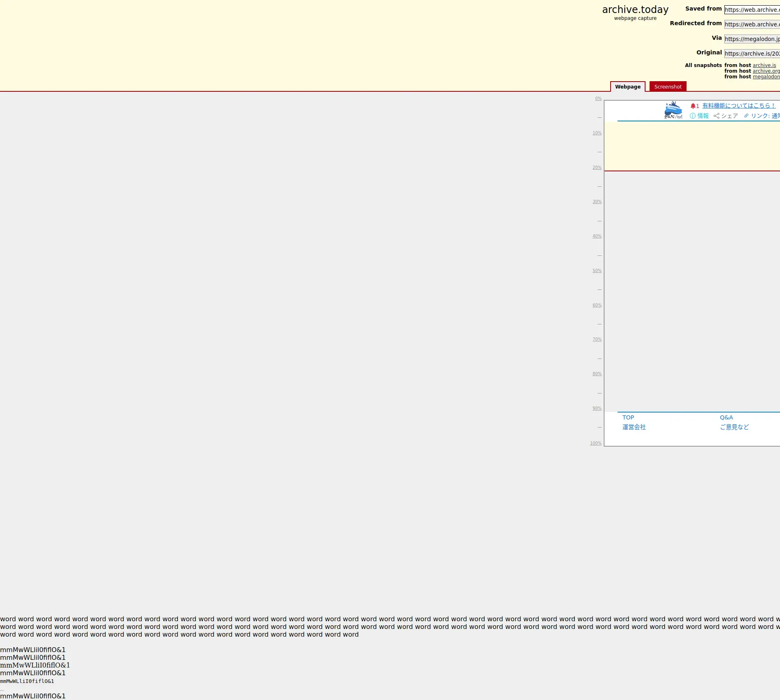Open archive.org host snapshots link
The width and height of the screenshot is (780, 700).
point(766,71)
